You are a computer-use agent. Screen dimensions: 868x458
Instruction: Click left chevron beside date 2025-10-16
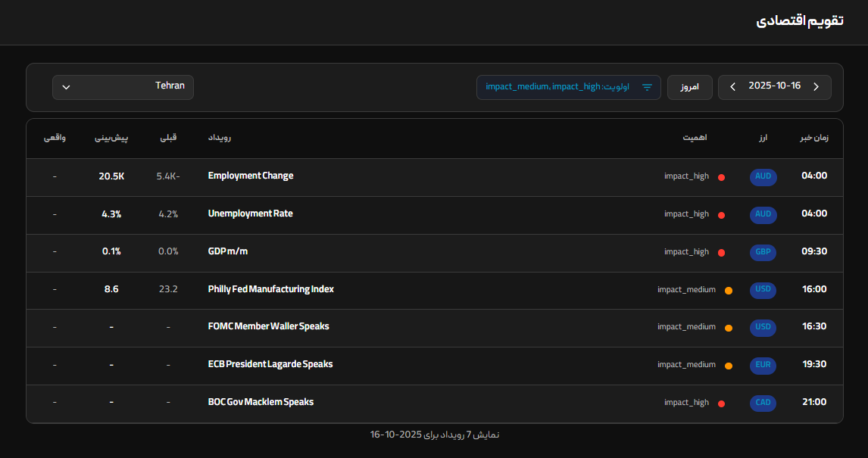coord(732,87)
